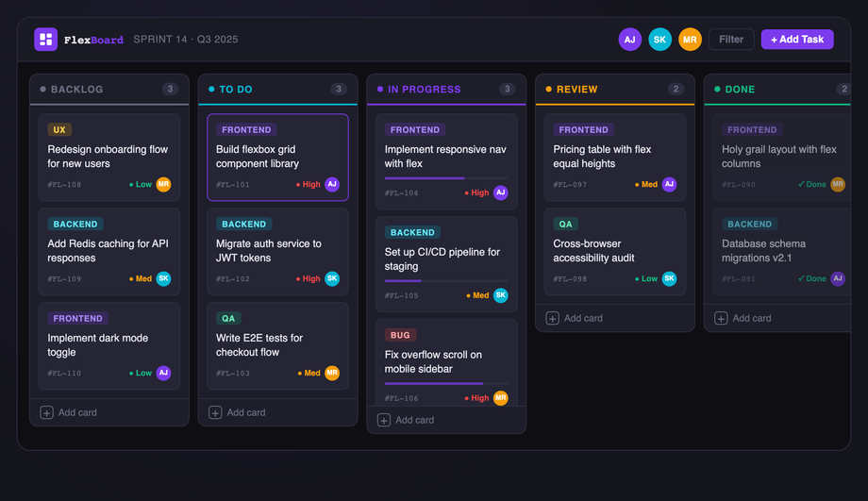Click the #FL-105 ticket ID

pos(401,295)
